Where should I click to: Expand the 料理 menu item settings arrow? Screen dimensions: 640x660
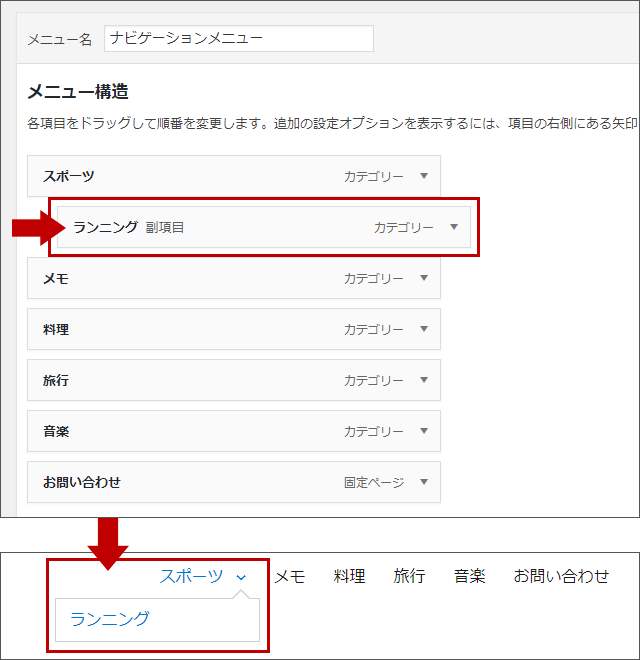(x=423, y=329)
